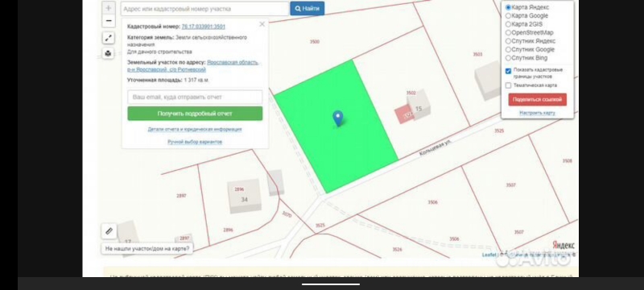Click parcel label 3526 at bottom
The image size is (644, 290).
tap(397, 250)
